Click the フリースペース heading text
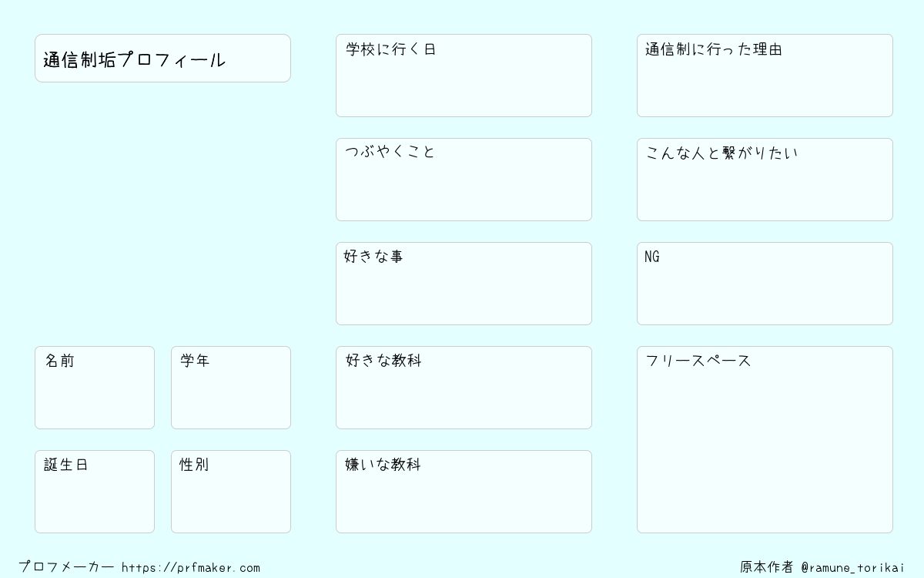Image resolution: width=924 pixels, height=578 pixels. click(x=698, y=361)
